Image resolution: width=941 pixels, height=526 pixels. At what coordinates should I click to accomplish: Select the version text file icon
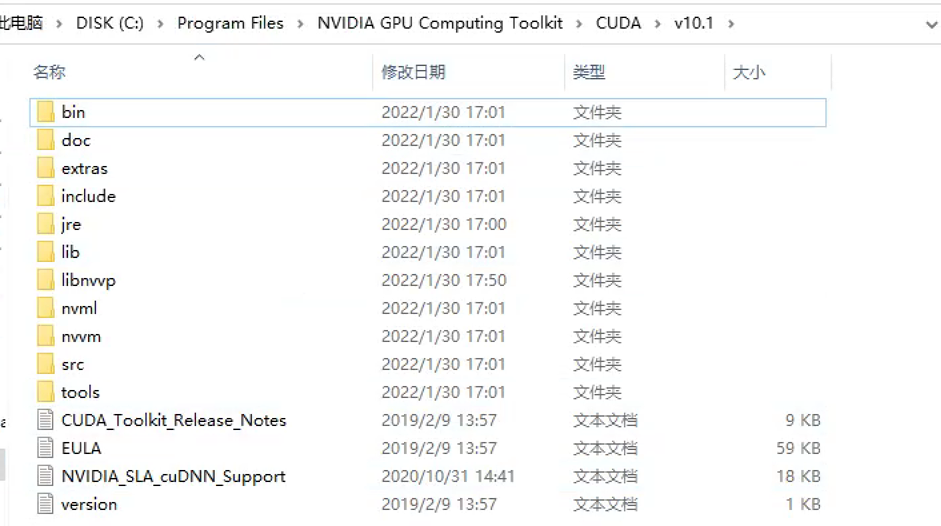pos(45,504)
